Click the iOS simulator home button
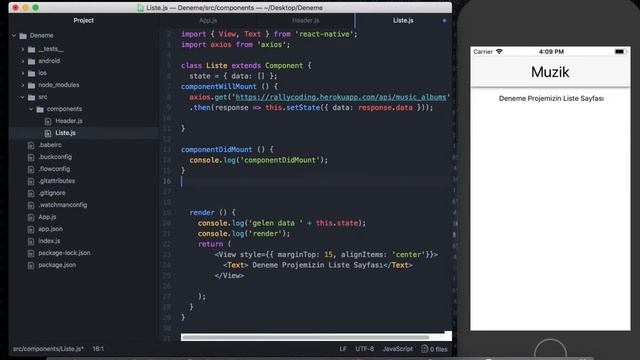This screenshot has width=640, height=360. click(x=550, y=352)
